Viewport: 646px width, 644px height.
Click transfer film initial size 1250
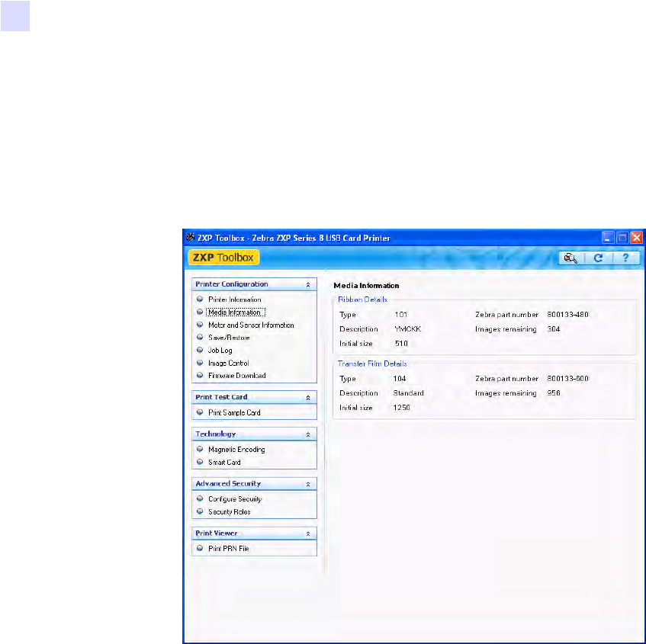click(x=401, y=408)
